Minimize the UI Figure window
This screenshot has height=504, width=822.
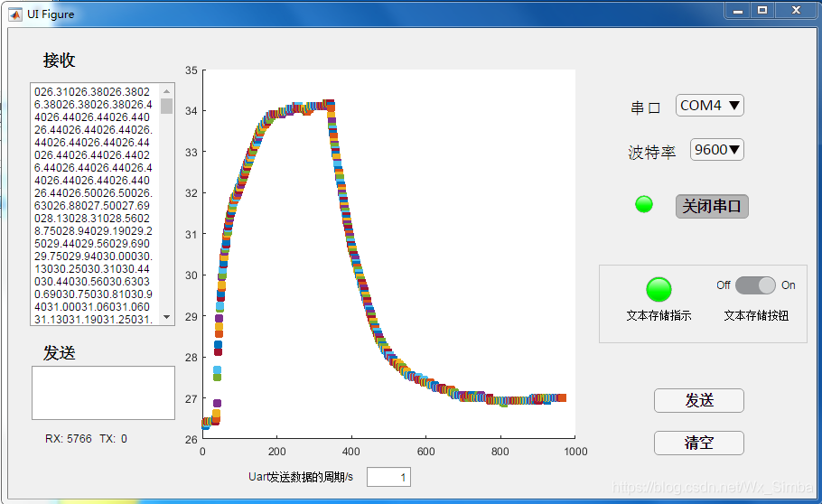[x=738, y=10]
